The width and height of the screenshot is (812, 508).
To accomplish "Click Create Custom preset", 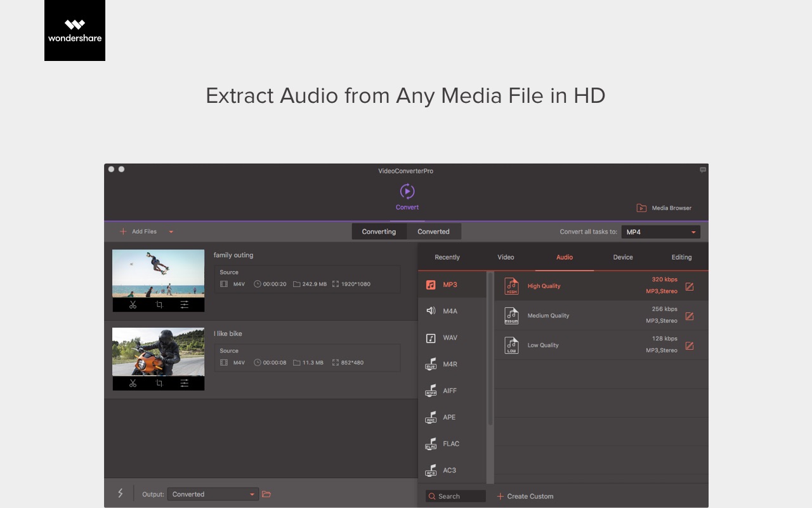I will 525,496.
